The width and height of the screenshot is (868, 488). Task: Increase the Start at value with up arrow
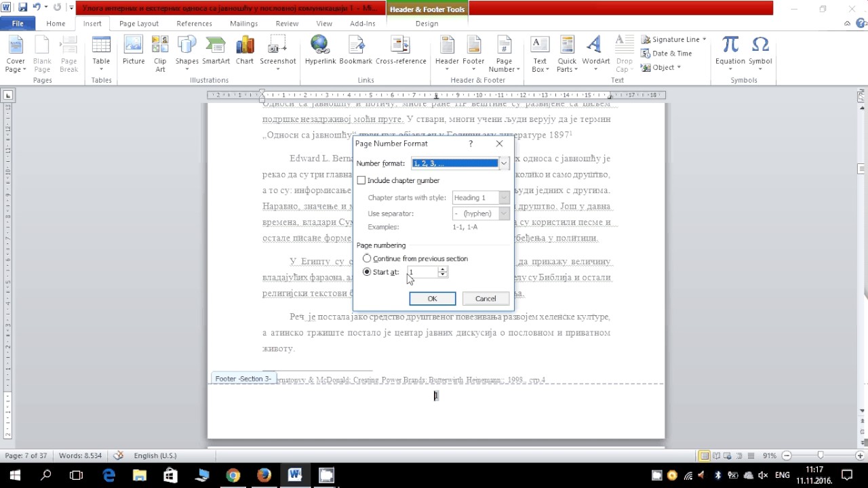[443, 269]
